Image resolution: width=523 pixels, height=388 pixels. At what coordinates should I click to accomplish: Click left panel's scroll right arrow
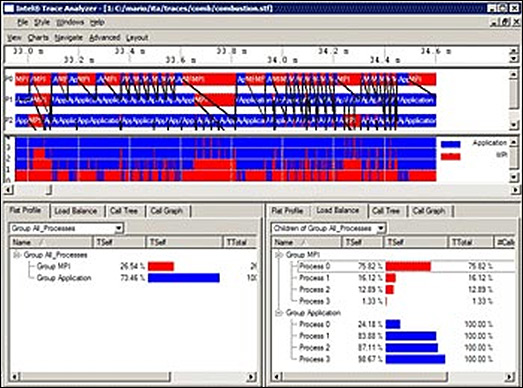[252, 377]
